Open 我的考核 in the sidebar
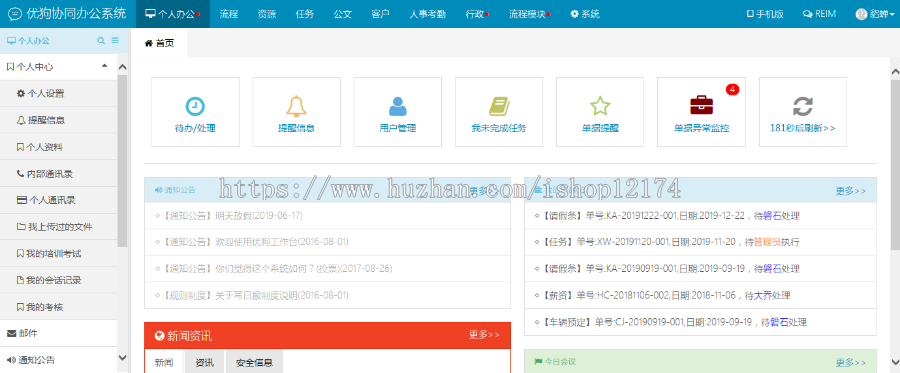The width and height of the screenshot is (900, 373). pos(59,307)
